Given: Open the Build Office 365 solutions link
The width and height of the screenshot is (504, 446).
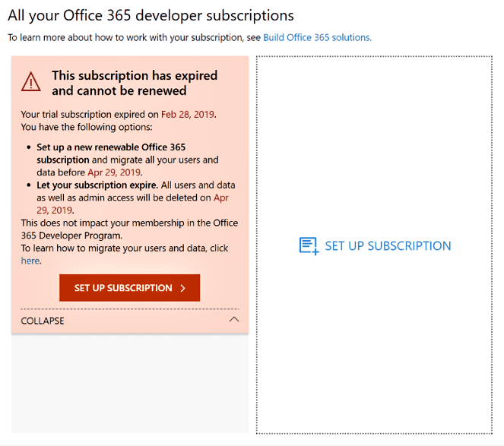Looking at the screenshot, I should pyautogui.click(x=317, y=37).
